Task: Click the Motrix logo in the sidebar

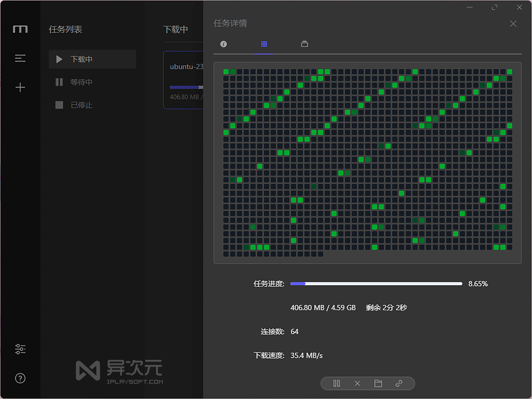Action: coord(20,29)
